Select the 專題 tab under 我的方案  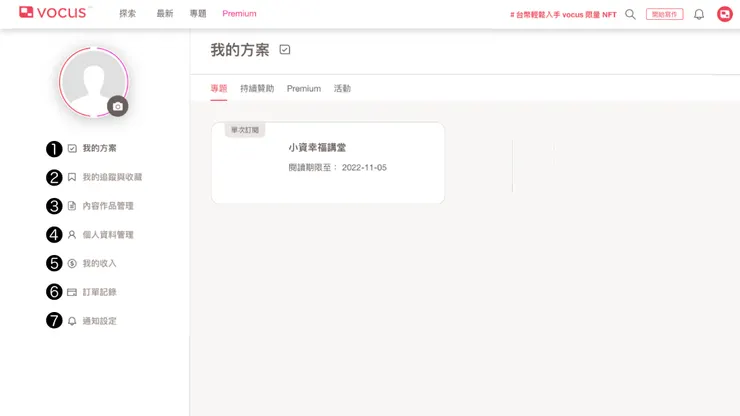pos(219,89)
